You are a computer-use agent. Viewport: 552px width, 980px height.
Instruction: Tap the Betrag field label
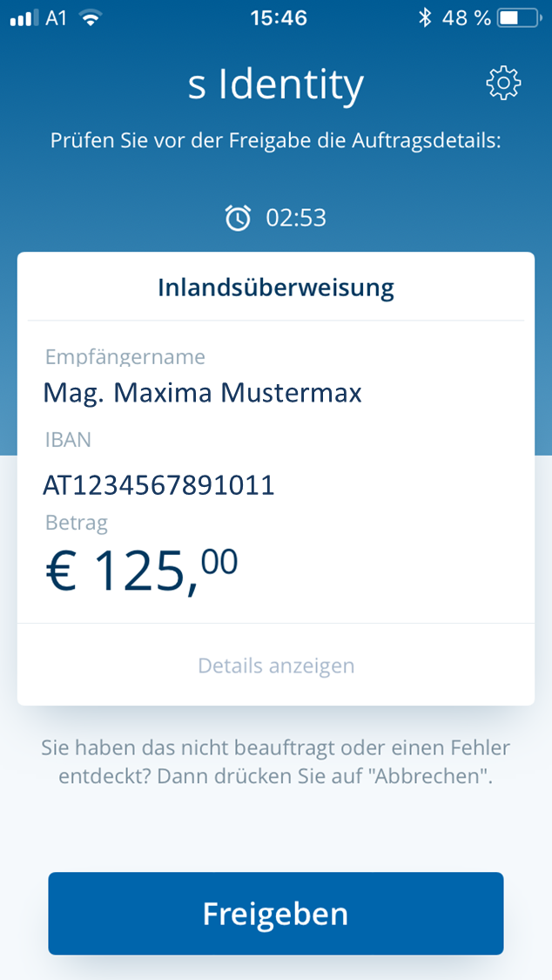(77, 523)
